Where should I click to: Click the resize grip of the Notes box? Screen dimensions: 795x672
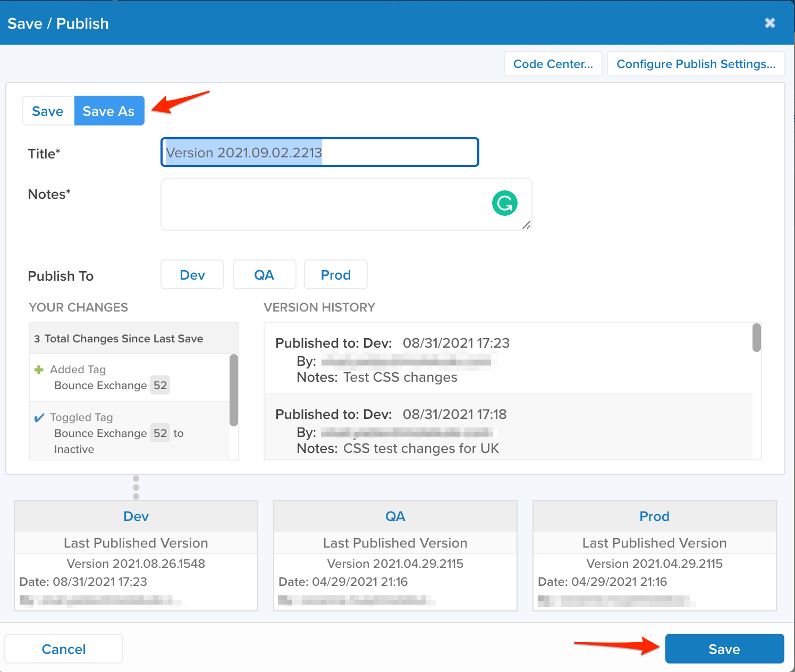(x=526, y=225)
